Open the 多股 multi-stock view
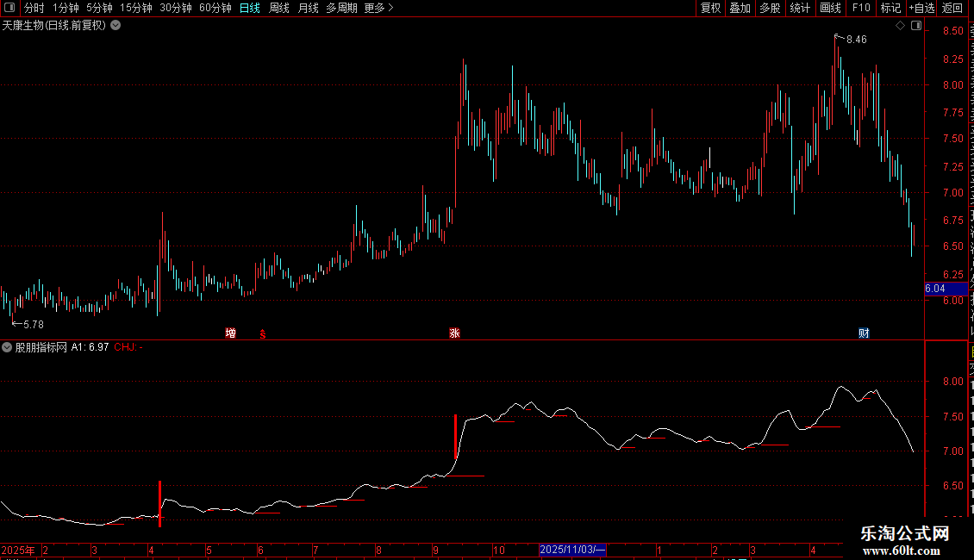This screenshot has height=560, width=974. tap(770, 8)
